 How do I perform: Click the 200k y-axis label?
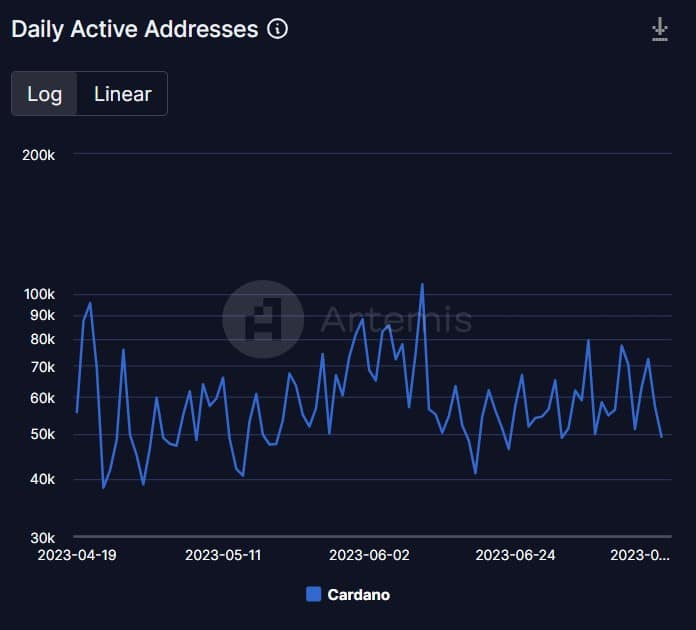tap(39, 155)
